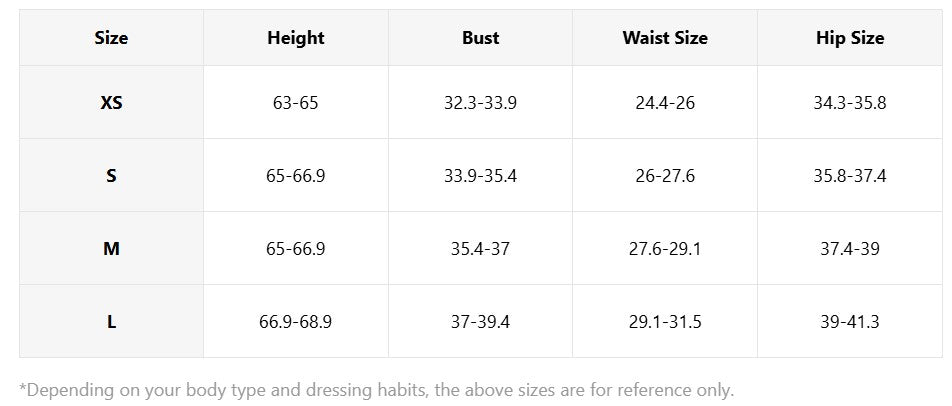This screenshot has width=952, height=406.
Task: Click S waist value 26-27.6
Action: (665, 175)
